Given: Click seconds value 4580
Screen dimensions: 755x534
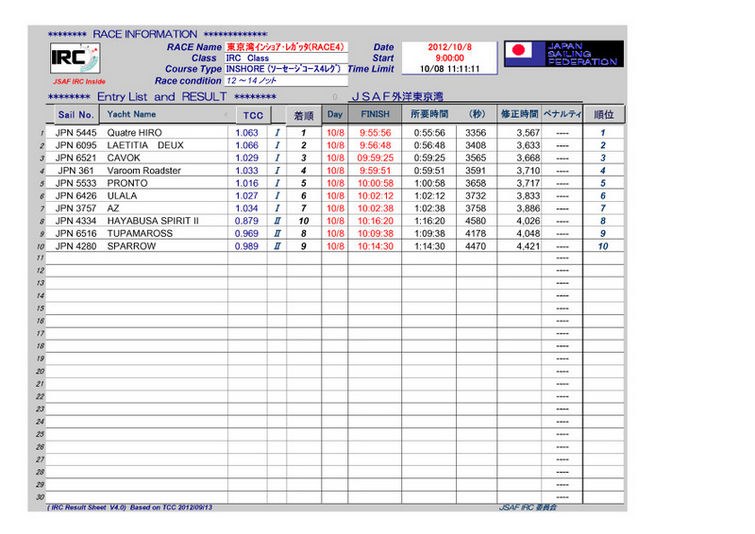Looking at the screenshot, I should (x=475, y=221).
